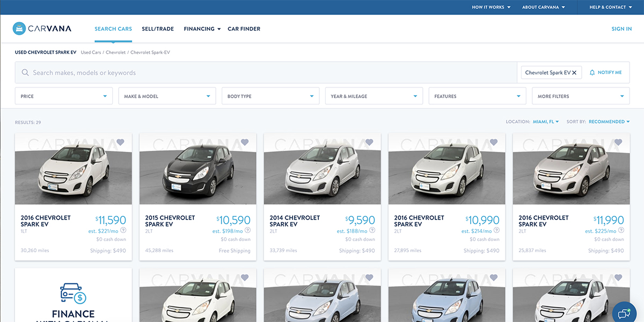Click the 45,288 miles text
The width and height of the screenshot is (644, 322).
click(x=159, y=251)
